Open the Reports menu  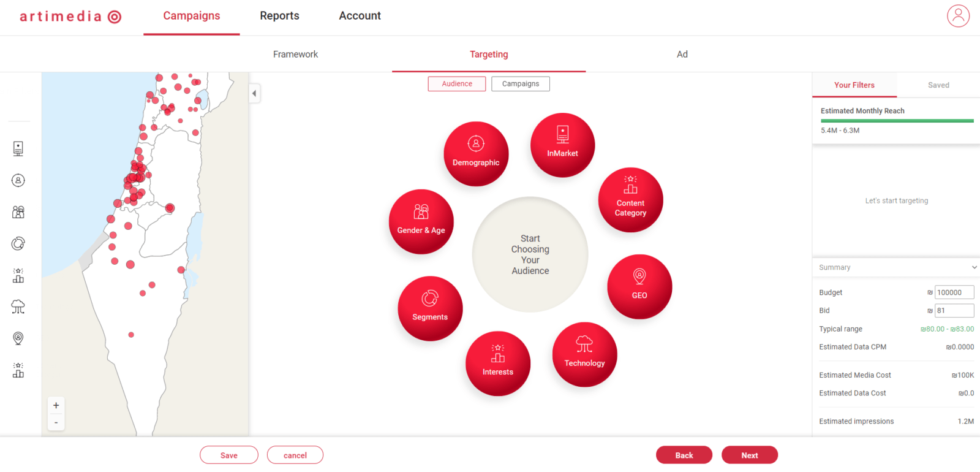(279, 16)
